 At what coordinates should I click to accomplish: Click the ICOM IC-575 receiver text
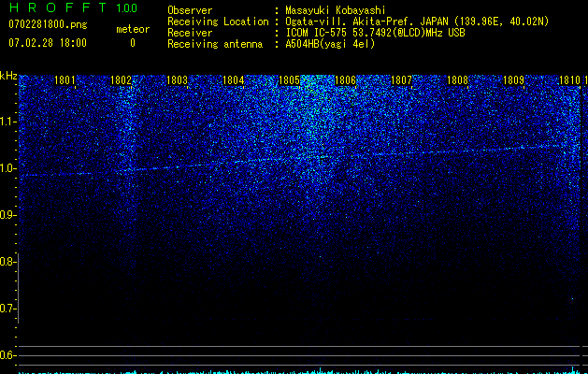375,33
